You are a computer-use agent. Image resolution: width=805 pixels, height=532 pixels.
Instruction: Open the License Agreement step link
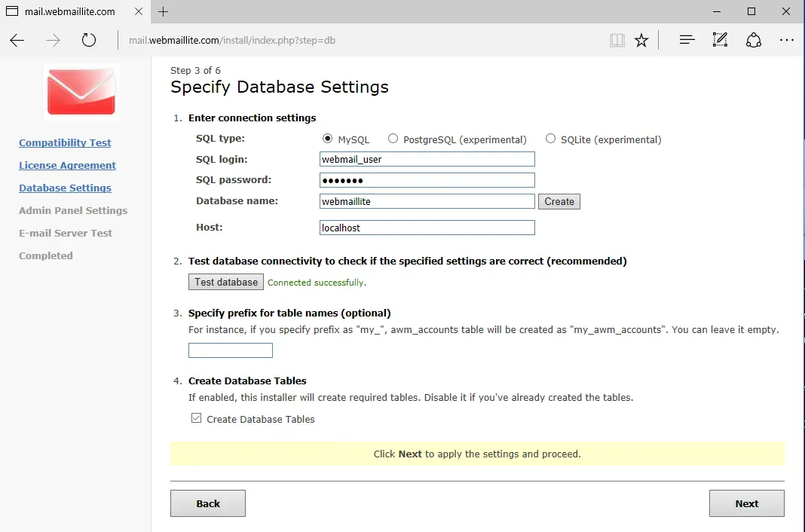[x=67, y=165]
